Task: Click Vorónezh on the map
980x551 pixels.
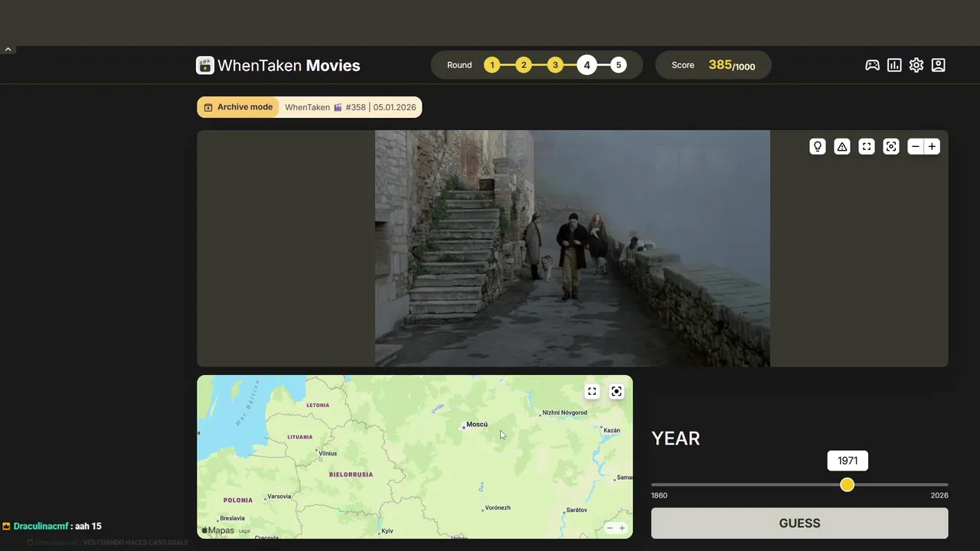Action: click(x=498, y=507)
